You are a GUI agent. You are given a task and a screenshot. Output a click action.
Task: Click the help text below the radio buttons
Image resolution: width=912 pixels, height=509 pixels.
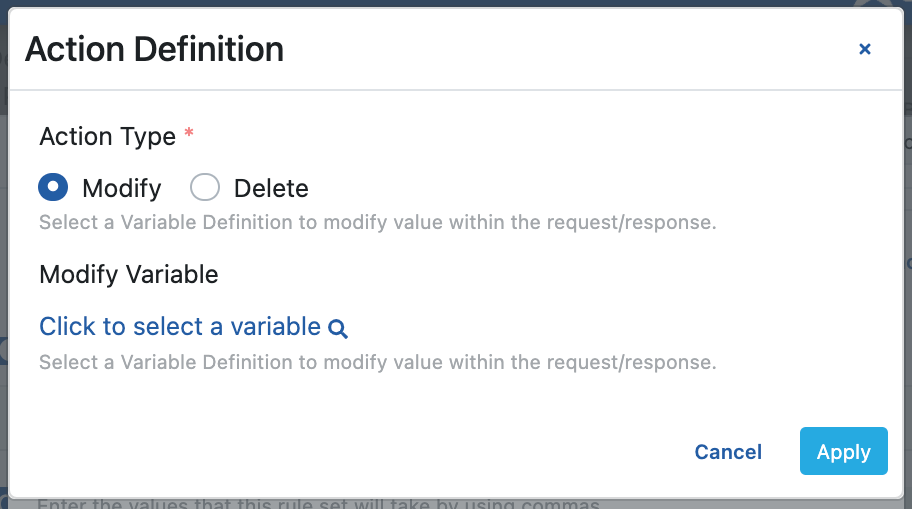pyautogui.click(x=377, y=222)
